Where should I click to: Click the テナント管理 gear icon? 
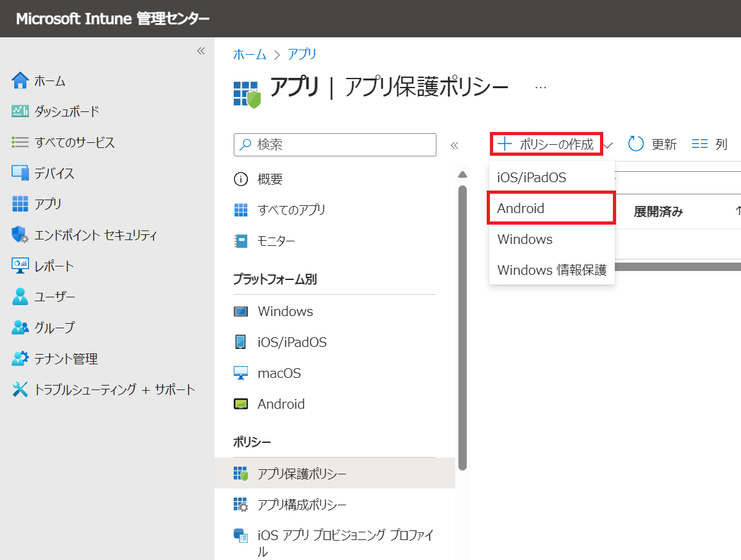coord(20,359)
